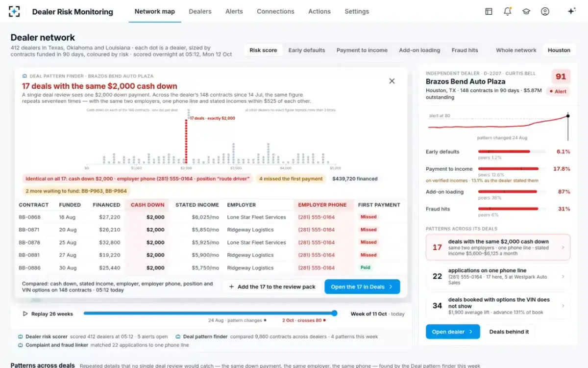
Task: Select the Early defaults view
Action: [307, 50]
